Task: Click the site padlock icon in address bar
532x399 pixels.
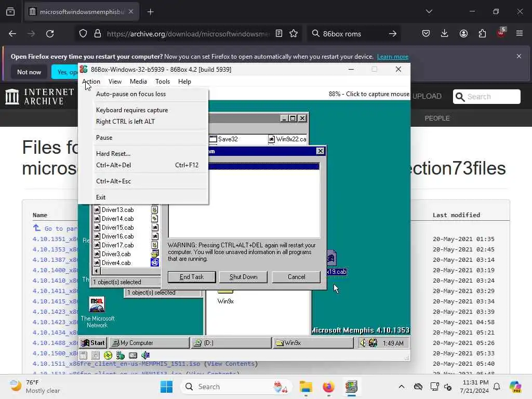Action: coord(98,34)
